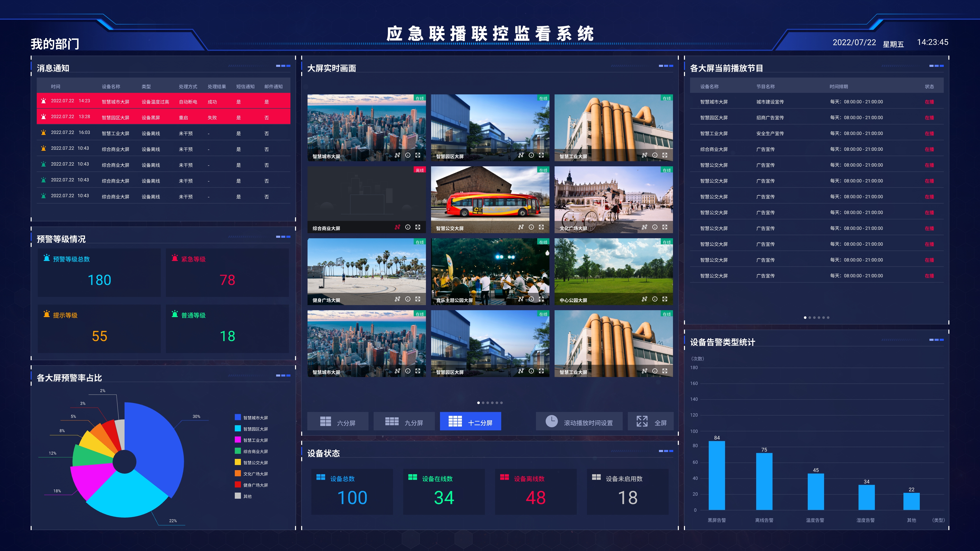This screenshot has height=551, width=980.
Task: Toggle 智慧城市大屏 legend entry in pie chart
Action: point(251,418)
